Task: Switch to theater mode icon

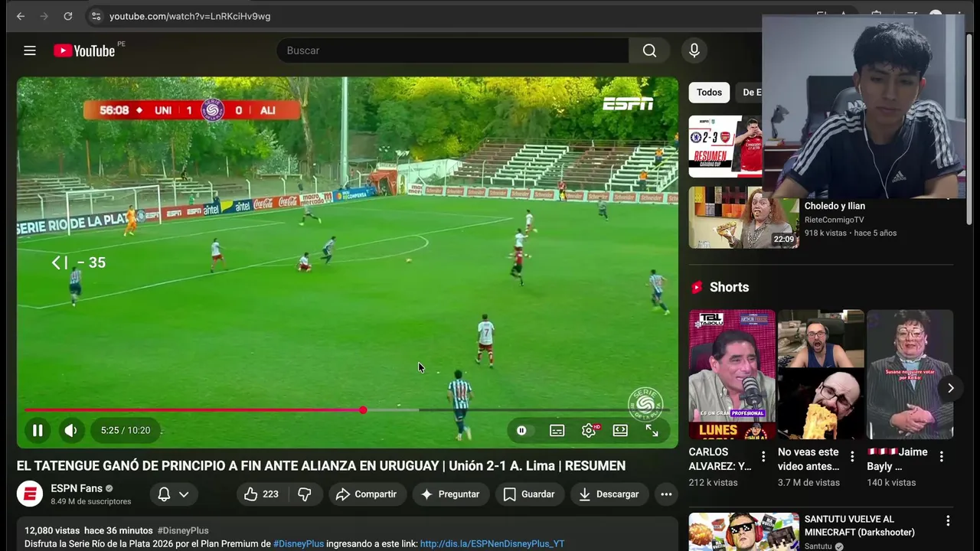Action: [620, 431]
